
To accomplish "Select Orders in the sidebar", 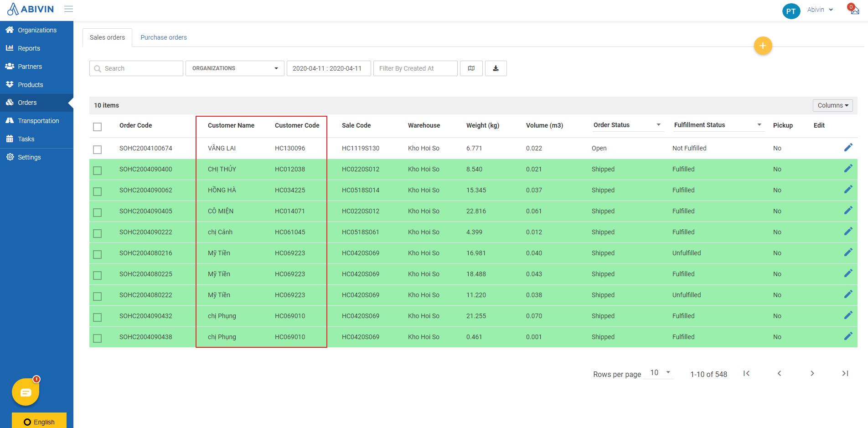I will click(36, 103).
